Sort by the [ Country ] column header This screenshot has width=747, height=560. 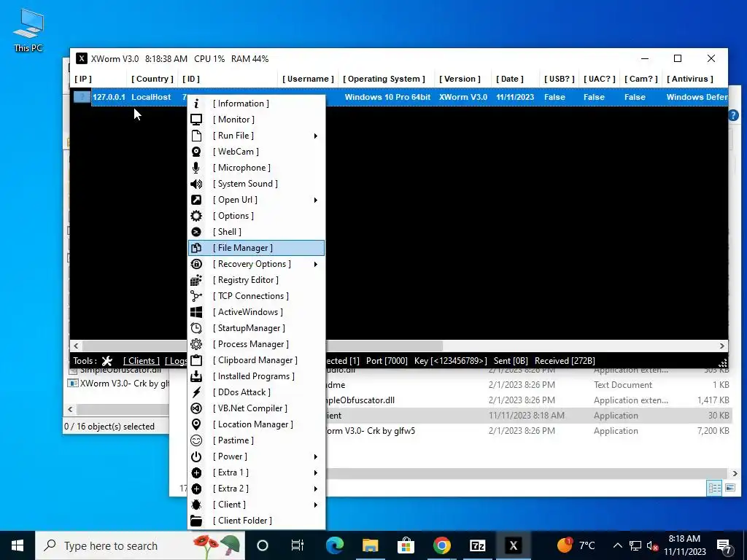[152, 79]
